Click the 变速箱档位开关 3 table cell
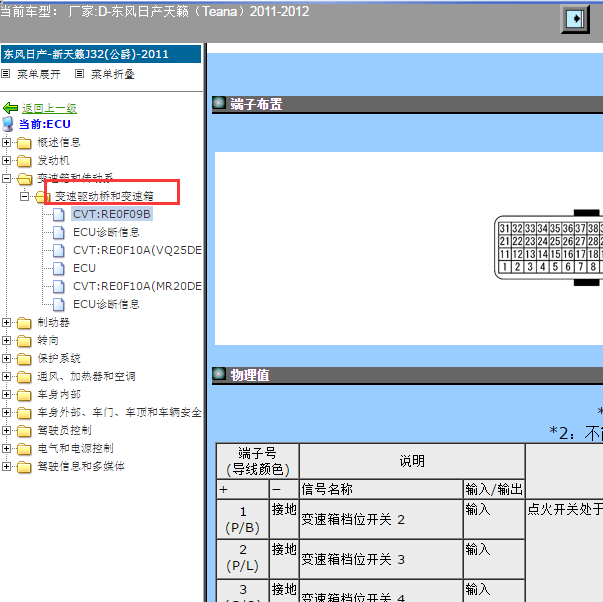The height and width of the screenshot is (602, 603). tap(381, 559)
